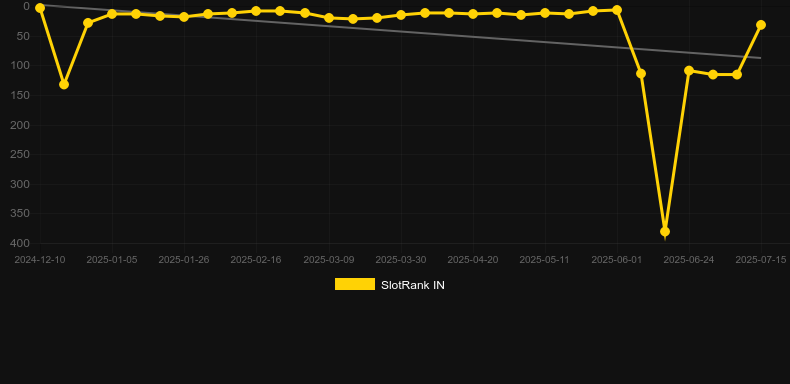Select the data point at 2025-04-20
Image resolution: width=790 pixels, height=384 pixels.
(473, 14)
